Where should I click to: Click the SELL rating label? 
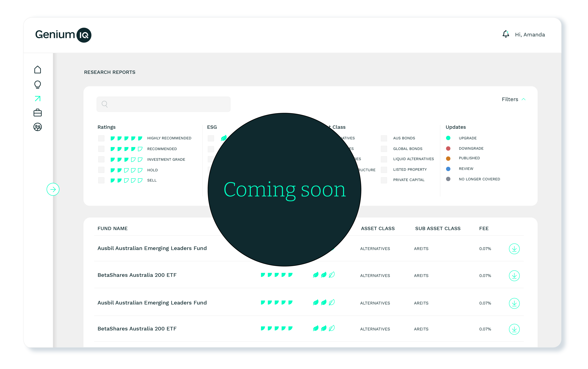pos(152,180)
